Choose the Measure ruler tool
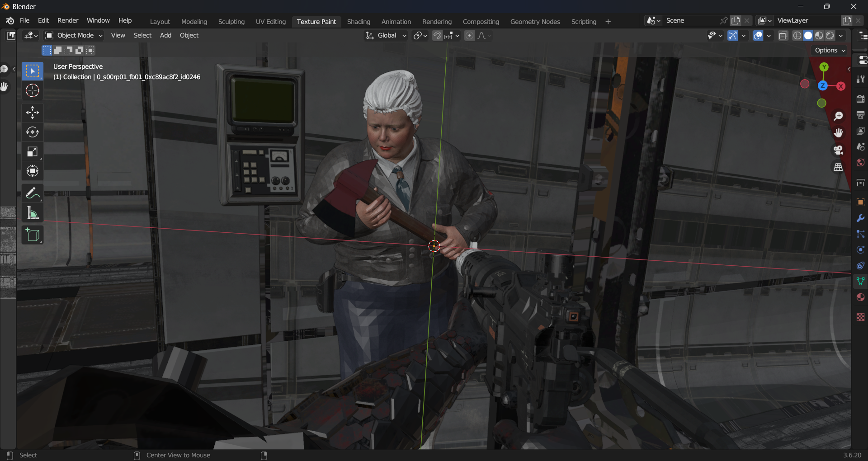The width and height of the screenshot is (868, 461). click(x=33, y=212)
